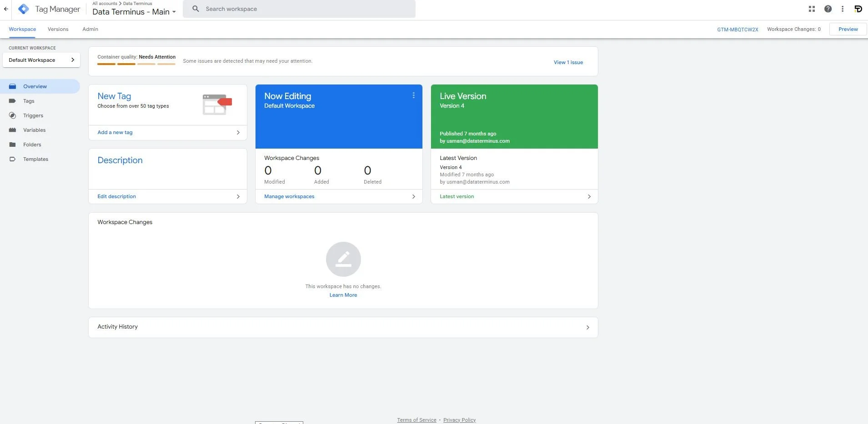Screen dimensions: 868x424
Task: Click the Edit description link
Action: coord(117,196)
